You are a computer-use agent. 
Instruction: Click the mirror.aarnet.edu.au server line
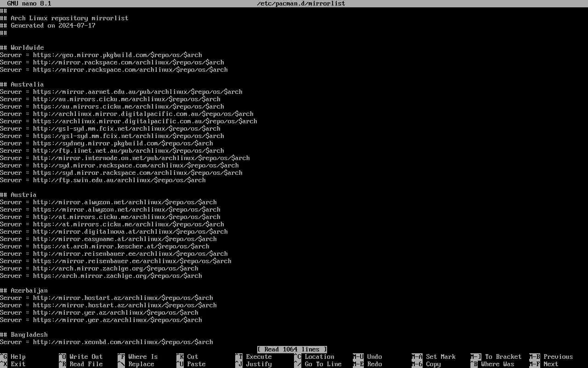coord(121,92)
